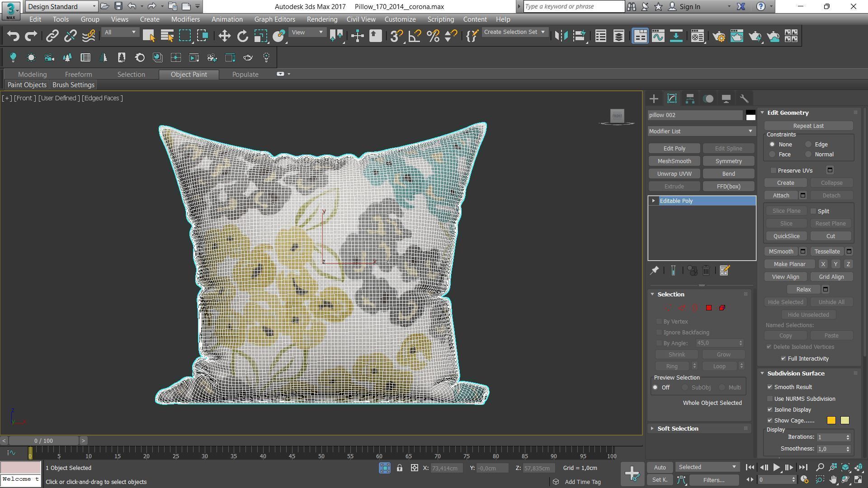Enable Preserve UVs checkbox
The height and width of the screenshot is (488, 868).
click(x=774, y=170)
